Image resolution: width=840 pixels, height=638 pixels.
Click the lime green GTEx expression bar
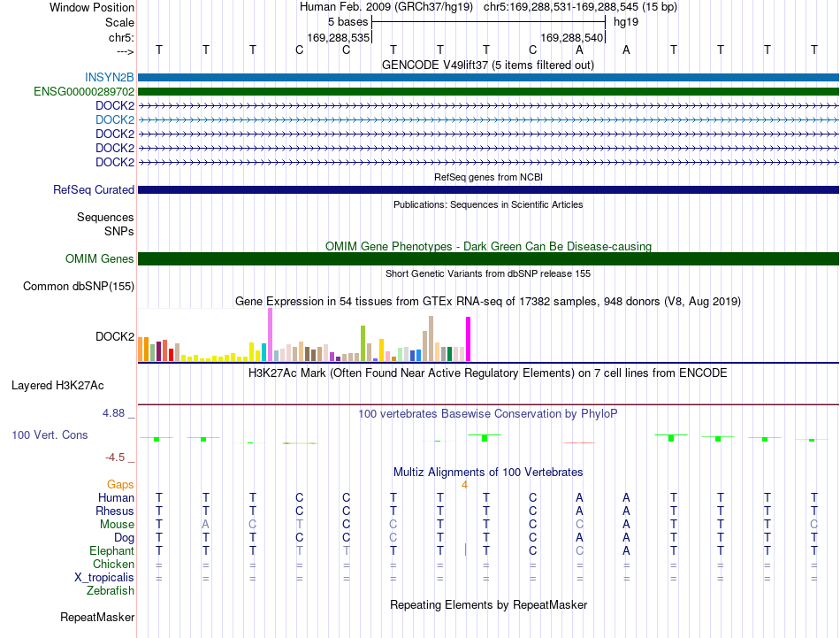pos(363,343)
